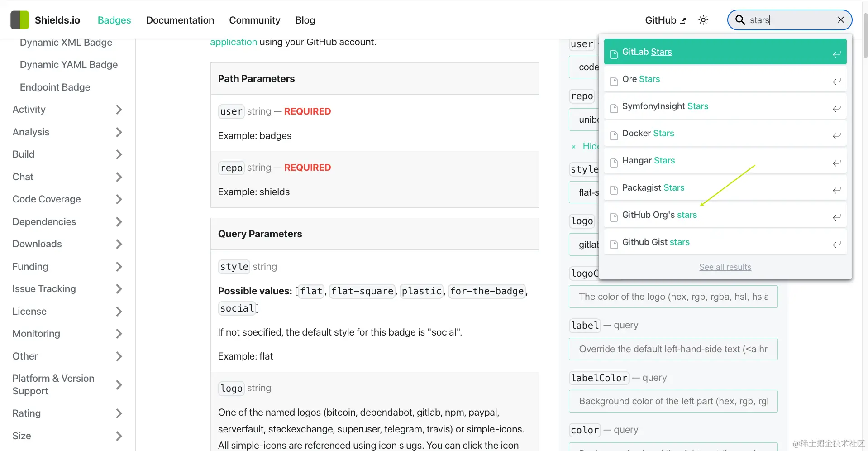Open the Badges navbar tab

click(x=114, y=20)
